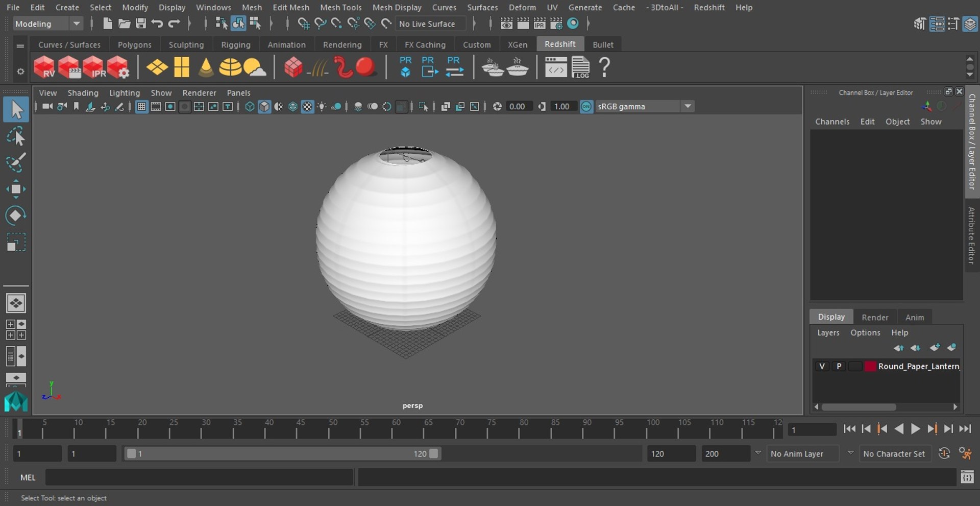Activate the Scale tool
Screen dimensions: 980x506
click(x=16, y=242)
